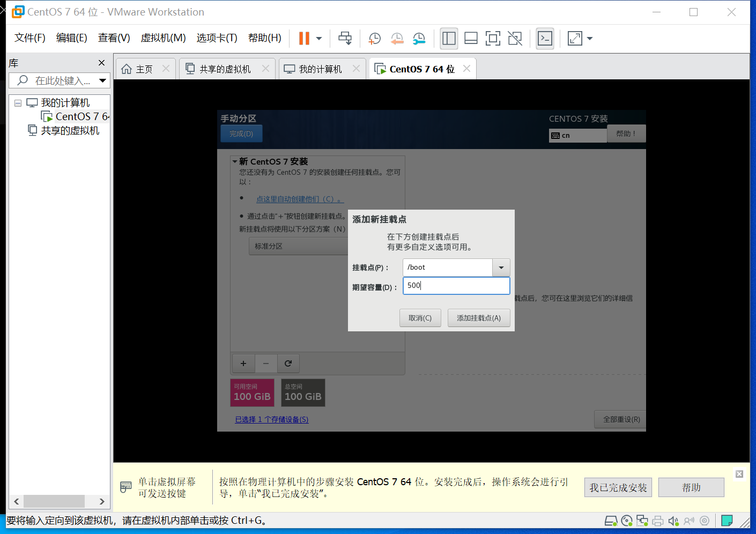Screen dimensions: 756x534
Task: Take a snapshot of the virtual machine
Action: [x=375, y=38]
